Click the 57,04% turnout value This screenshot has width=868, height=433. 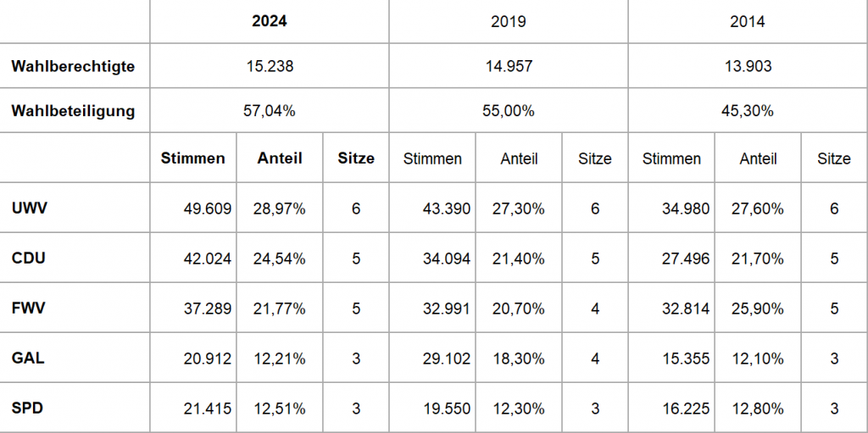click(270, 111)
